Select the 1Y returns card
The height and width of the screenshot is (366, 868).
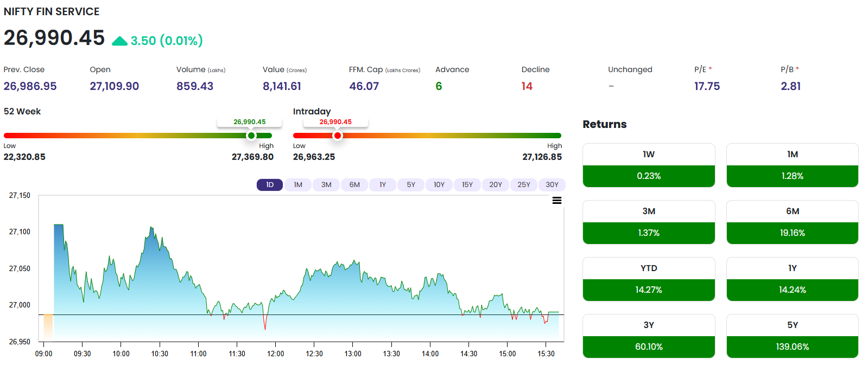click(x=793, y=279)
